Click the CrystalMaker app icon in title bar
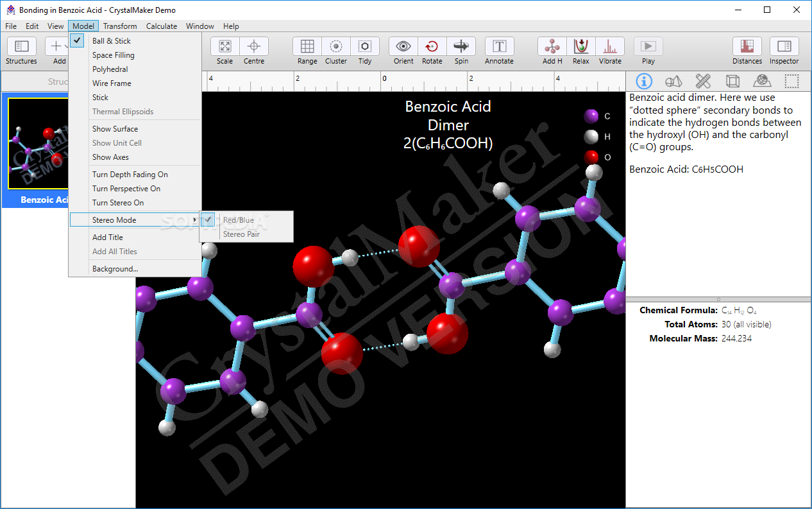 (x=10, y=10)
